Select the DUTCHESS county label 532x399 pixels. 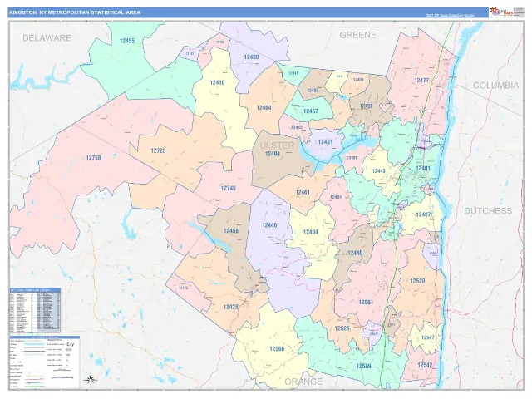click(488, 211)
